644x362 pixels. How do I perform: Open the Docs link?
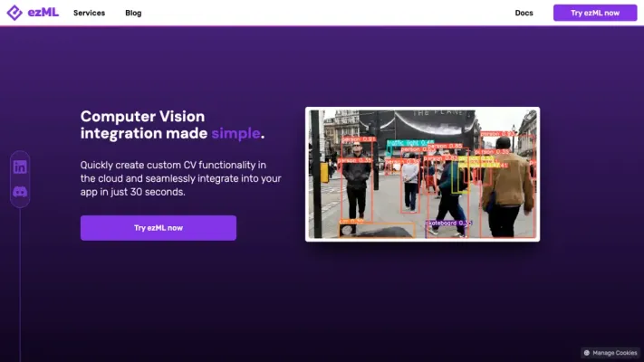[x=524, y=13]
